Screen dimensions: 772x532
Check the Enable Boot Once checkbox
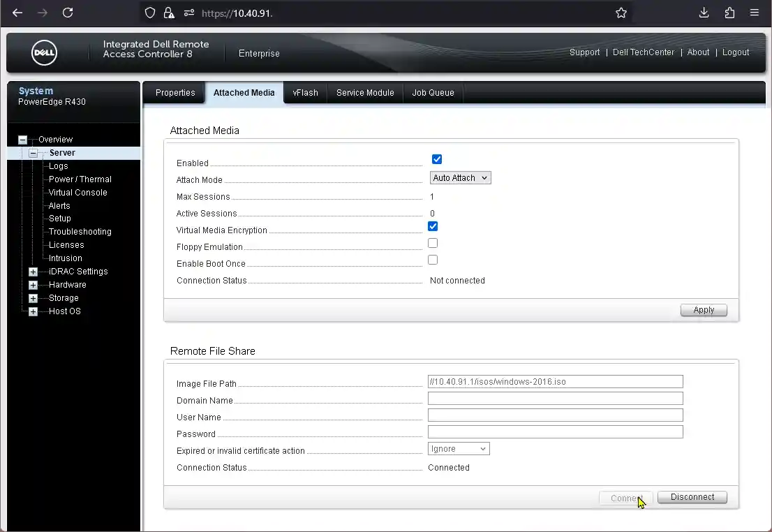point(433,260)
